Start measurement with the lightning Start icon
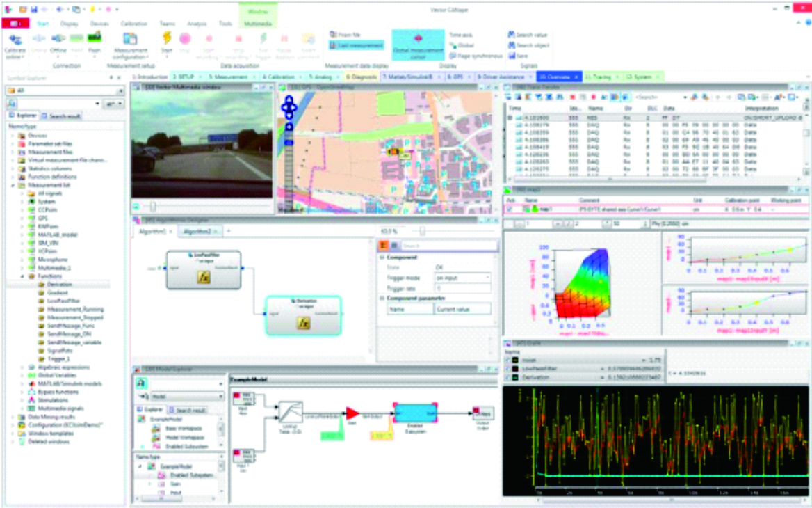The height and width of the screenshot is (508, 812). (x=167, y=39)
